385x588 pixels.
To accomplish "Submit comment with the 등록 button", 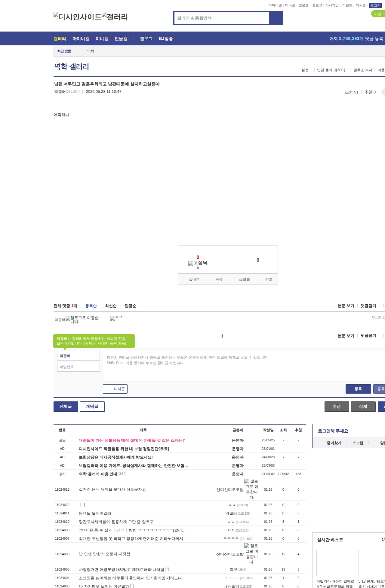I will pos(358,389).
